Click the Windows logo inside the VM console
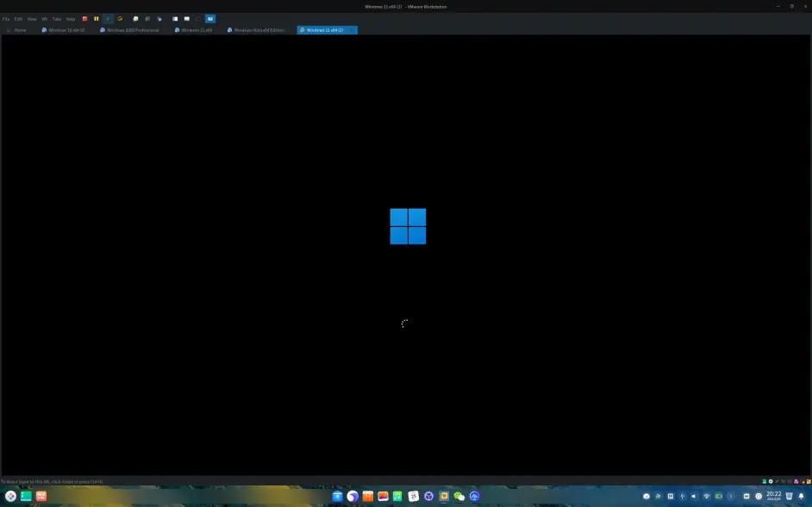The width and height of the screenshot is (812, 507). (408, 226)
